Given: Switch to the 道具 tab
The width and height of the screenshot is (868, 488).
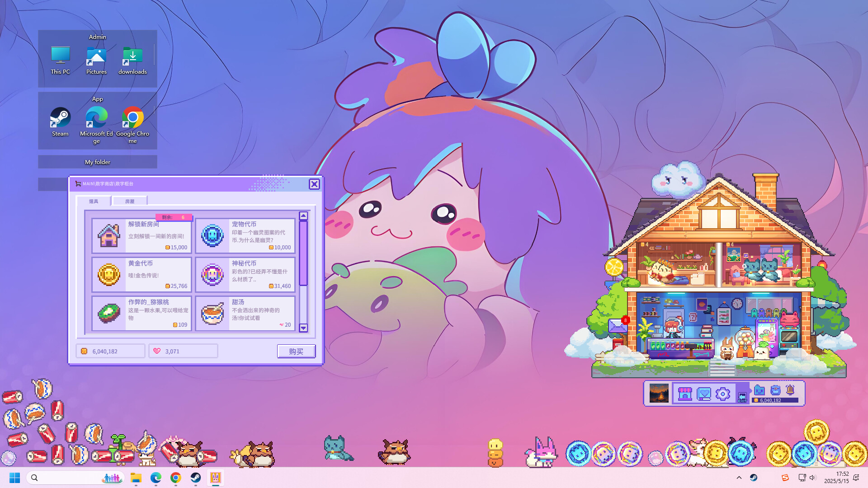Looking at the screenshot, I should pyautogui.click(x=94, y=201).
